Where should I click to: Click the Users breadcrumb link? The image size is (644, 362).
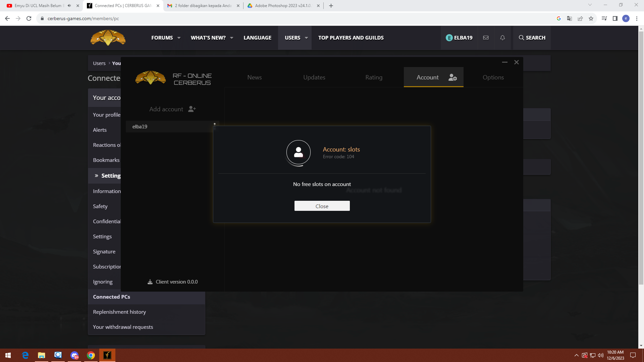pyautogui.click(x=99, y=63)
